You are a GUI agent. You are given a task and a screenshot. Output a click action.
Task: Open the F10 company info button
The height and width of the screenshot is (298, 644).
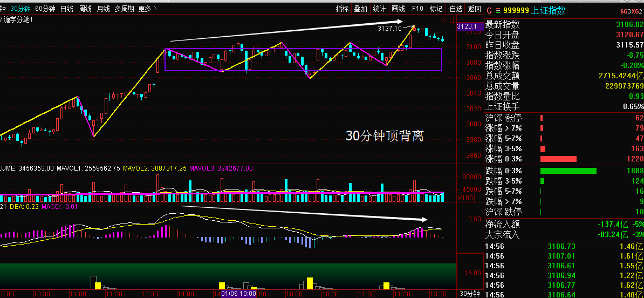click(417, 8)
